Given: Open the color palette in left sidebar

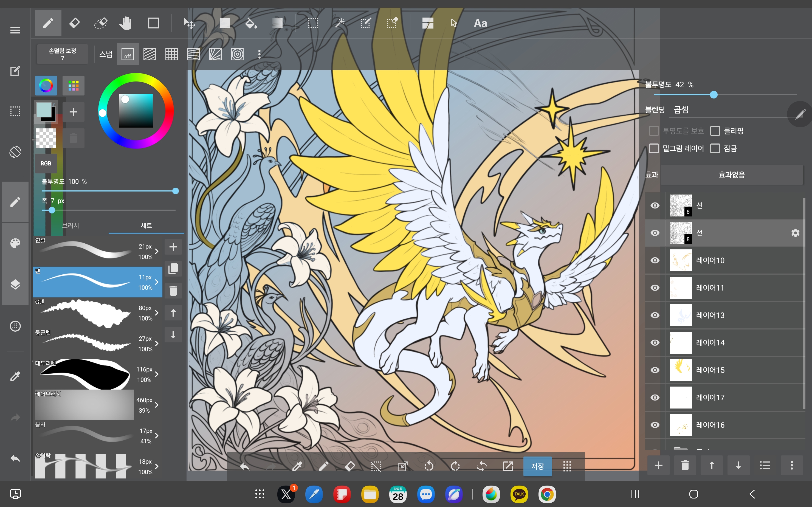Looking at the screenshot, I should [x=15, y=243].
